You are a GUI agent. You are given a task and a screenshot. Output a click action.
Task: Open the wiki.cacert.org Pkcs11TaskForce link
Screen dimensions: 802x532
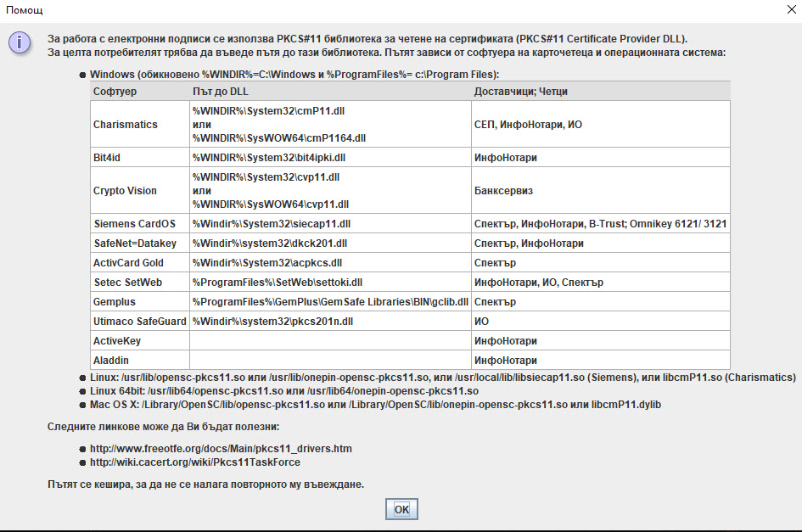tap(195, 462)
